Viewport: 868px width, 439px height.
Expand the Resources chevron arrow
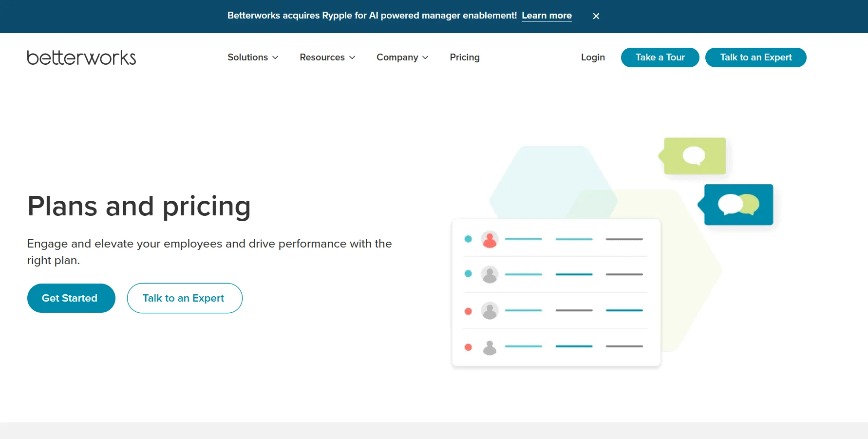[352, 57]
